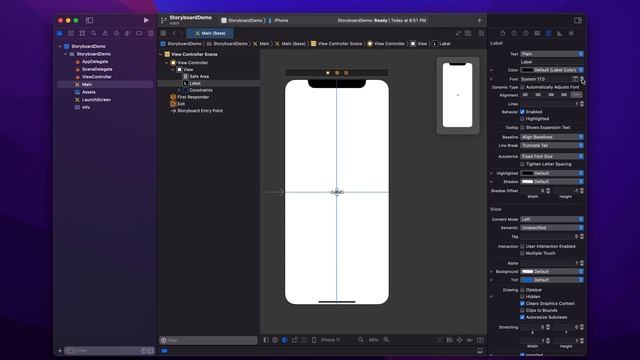Check the Highlighted behavior checkbox
This screenshot has height=360, width=640.
tap(522, 118)
